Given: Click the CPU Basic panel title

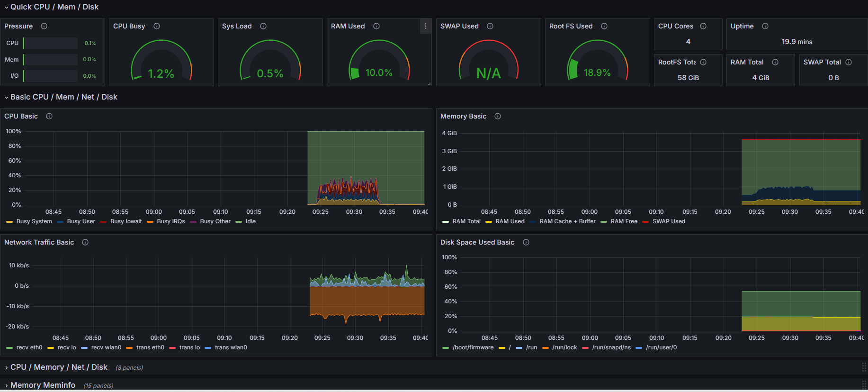Looking at the screenshot, I should (21, 116).
